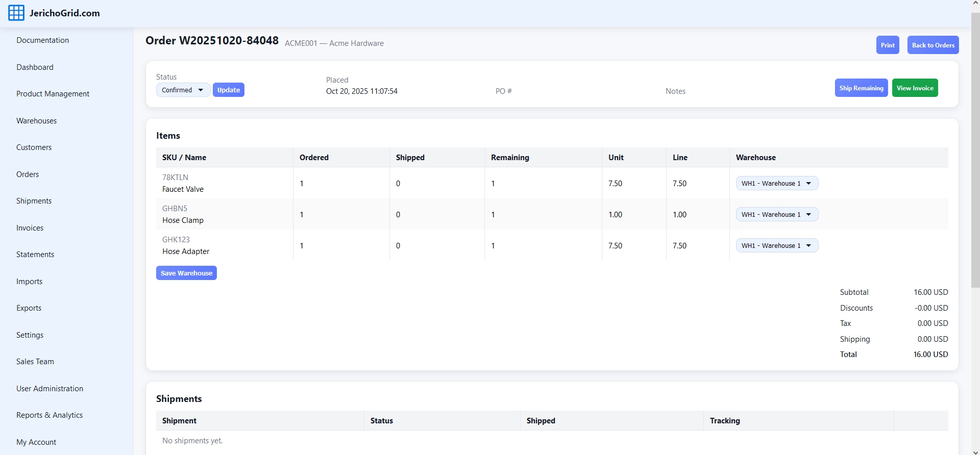980x455 pixels.
Task: Open Reports & Analytics
Action: tap(50, 415)
